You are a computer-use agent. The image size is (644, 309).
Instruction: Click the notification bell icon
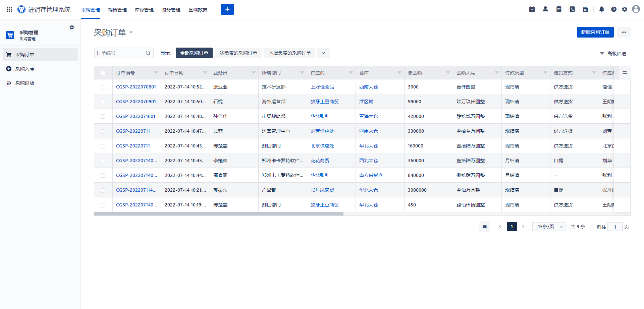pos(602,9)
